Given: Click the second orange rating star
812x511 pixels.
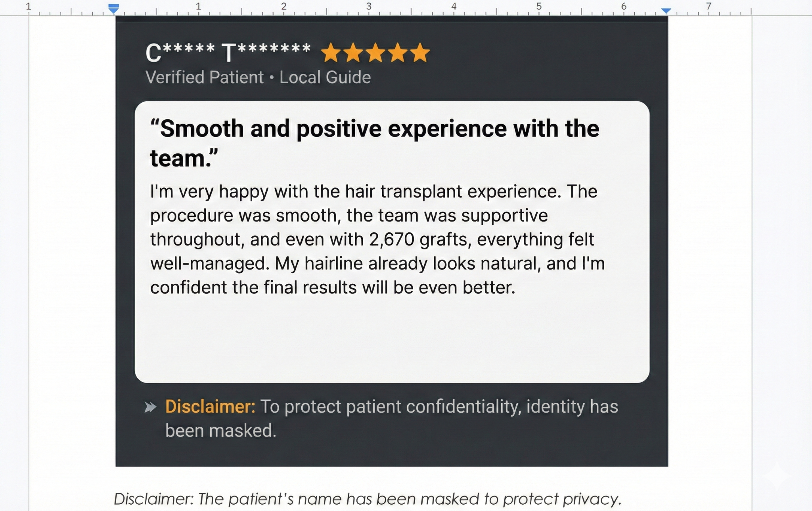Looking at the screenshot, I should click(353, 53).
